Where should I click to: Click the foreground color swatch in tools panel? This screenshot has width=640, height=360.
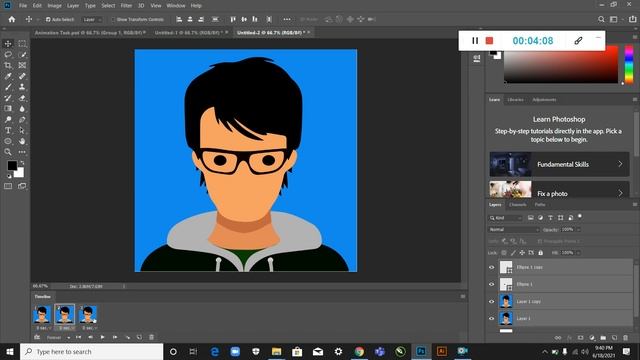(12, 165)
